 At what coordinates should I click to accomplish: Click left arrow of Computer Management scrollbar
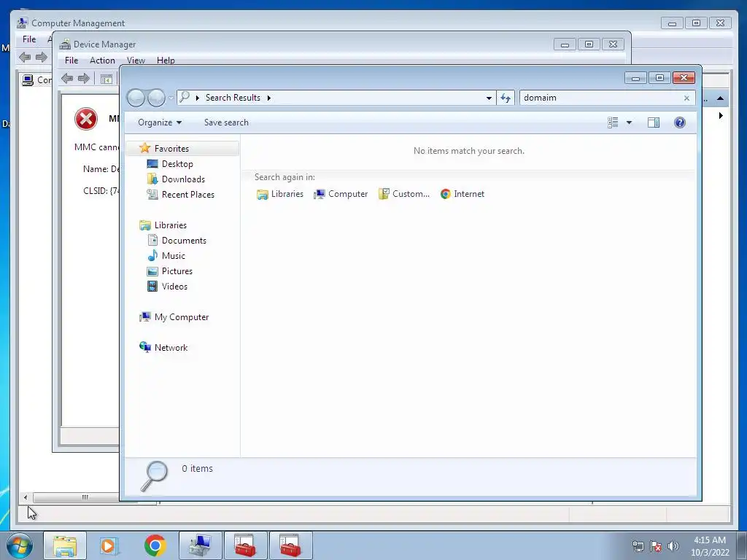[x=26, y=497]
